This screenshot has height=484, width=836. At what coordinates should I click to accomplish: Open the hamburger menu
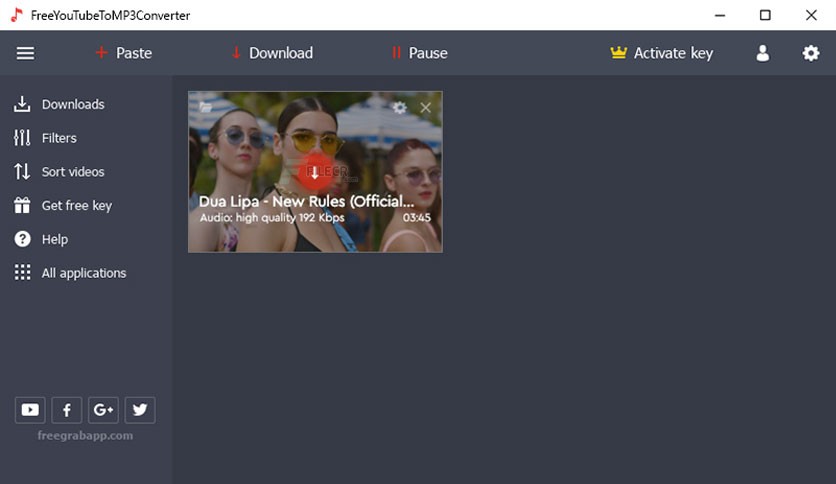coord(25,53)
